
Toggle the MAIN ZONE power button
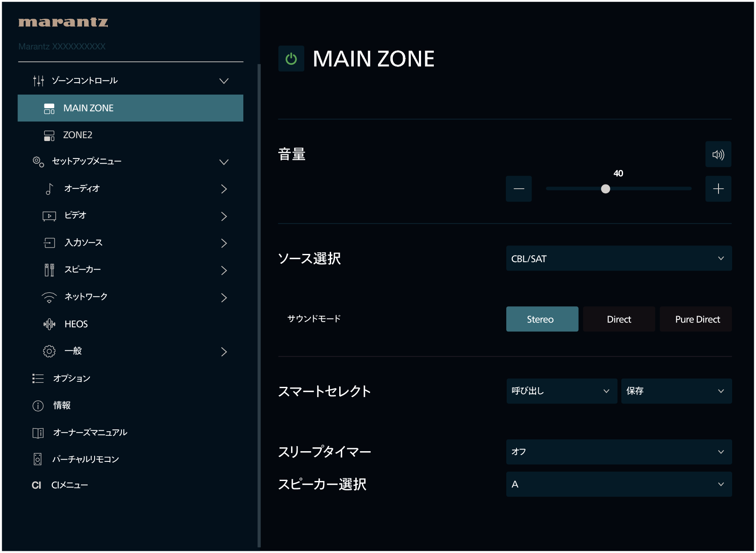point(291,59)
